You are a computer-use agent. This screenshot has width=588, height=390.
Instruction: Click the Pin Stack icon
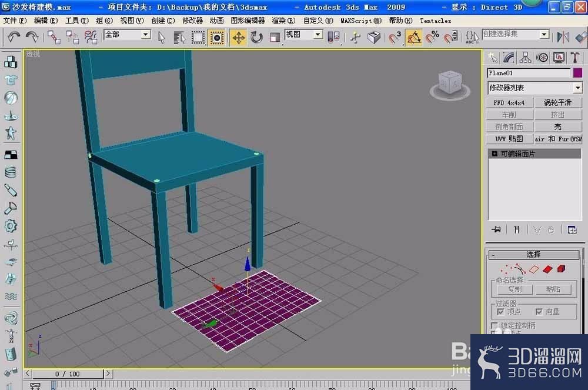[x=496, y=229]
